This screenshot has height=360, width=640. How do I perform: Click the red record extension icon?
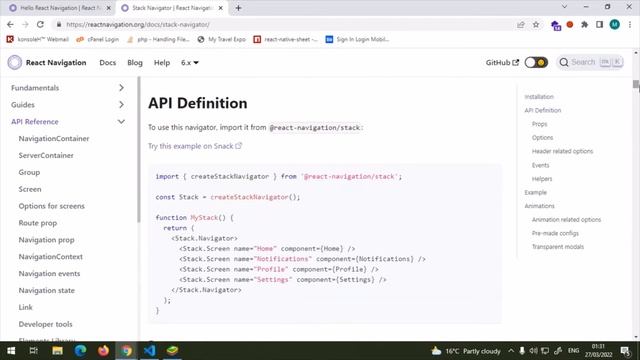570,25
